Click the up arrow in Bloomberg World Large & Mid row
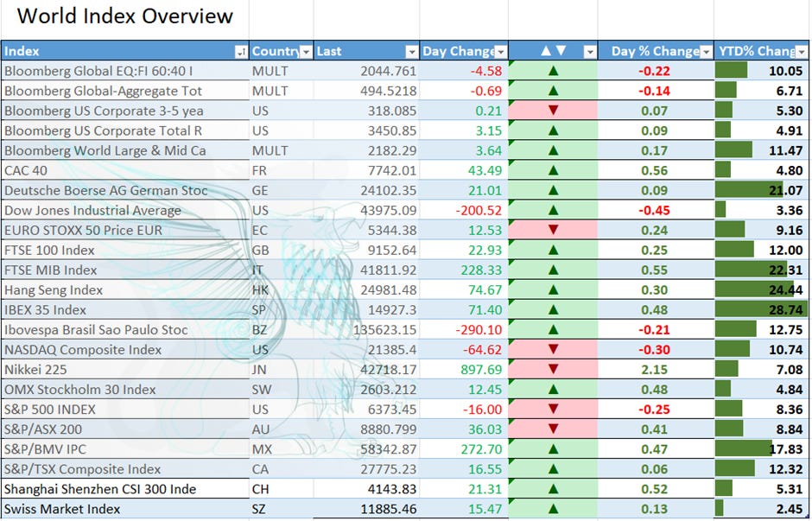 [x=553, y=150]
